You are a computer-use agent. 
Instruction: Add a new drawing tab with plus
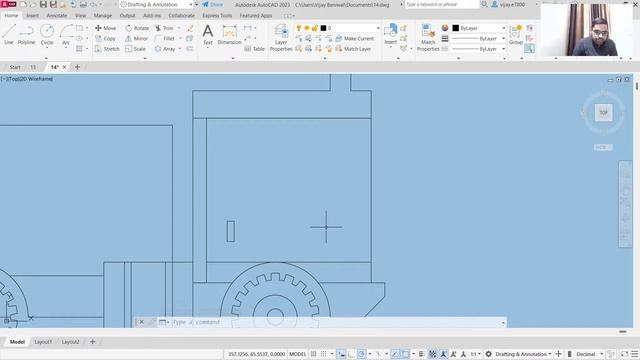(x=77, y=67)
